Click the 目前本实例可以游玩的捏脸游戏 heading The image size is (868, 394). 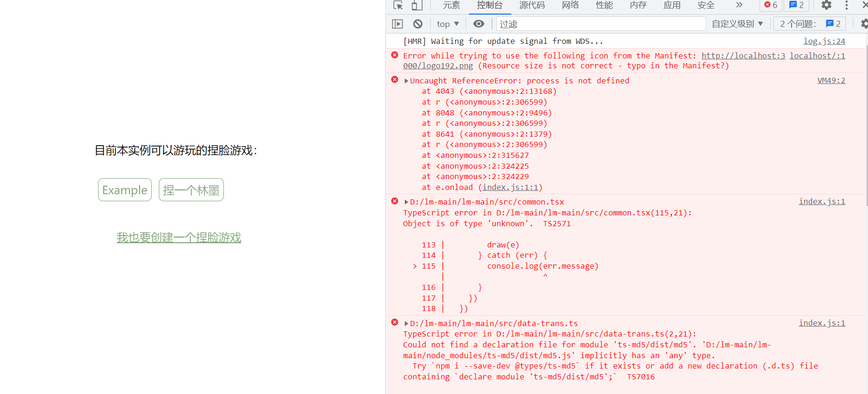176,150
